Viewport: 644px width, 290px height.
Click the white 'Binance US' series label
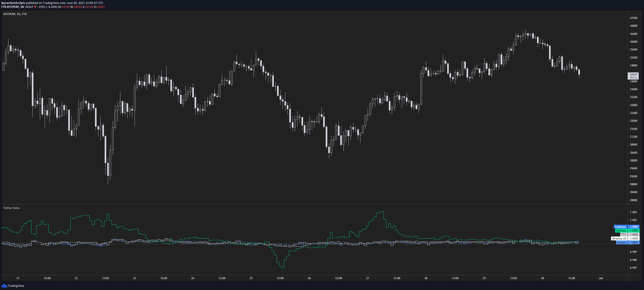(619, 239)
